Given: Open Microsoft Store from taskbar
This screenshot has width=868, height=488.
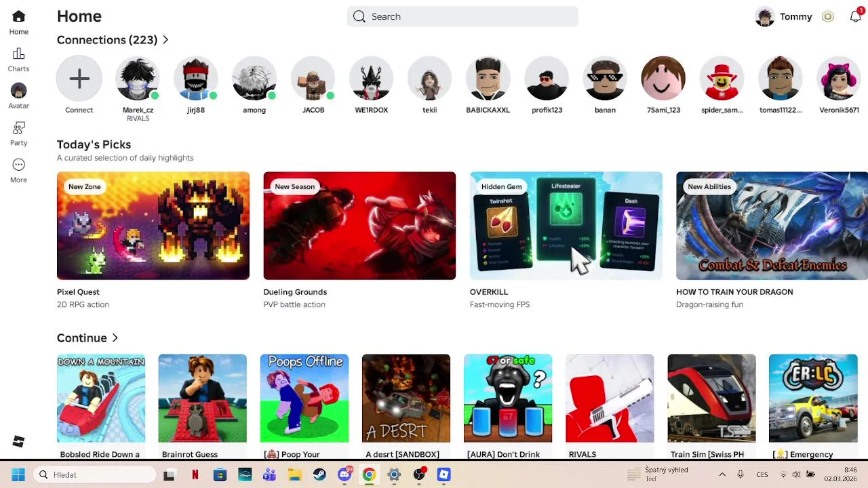Looking at the screenshot, I should click(x=220, y=474).
